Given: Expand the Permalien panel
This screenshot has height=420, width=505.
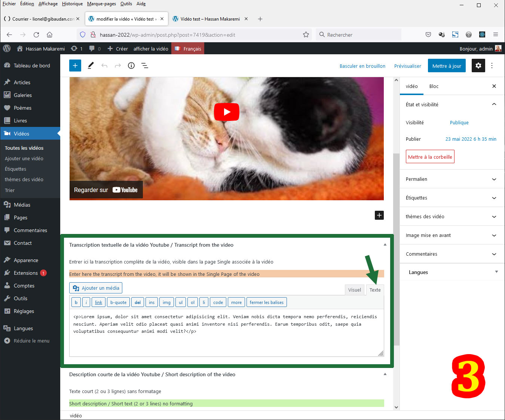Looking at the screenshot, I should 452,179.
